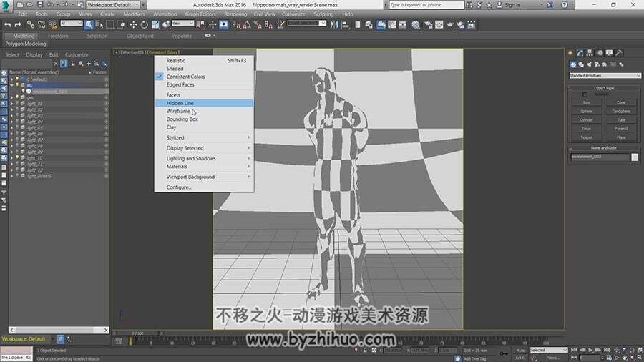Open the selection filter All dropdown
Viewport: 644px width, 362px height.
tap(72, 24)
